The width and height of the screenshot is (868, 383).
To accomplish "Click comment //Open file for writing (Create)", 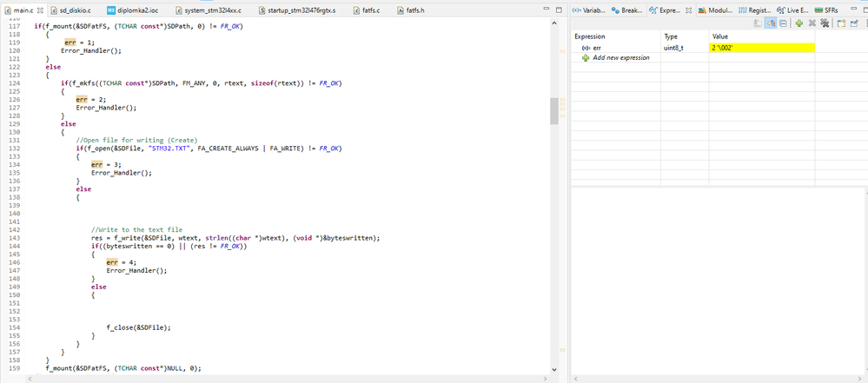I will pyautogui.click(x=136, y=140).
